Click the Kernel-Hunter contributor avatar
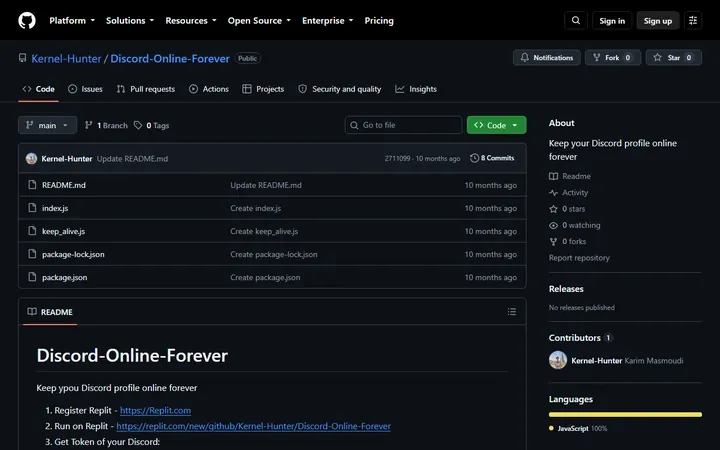Viewport: 720px width, 450px height. pos(558,360)
